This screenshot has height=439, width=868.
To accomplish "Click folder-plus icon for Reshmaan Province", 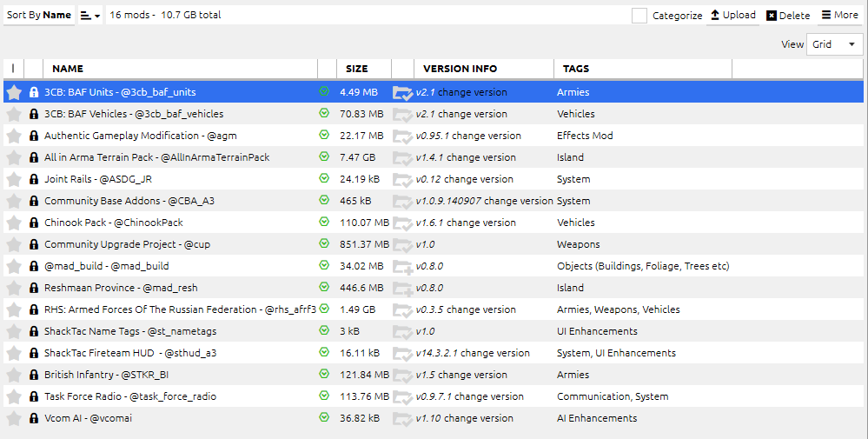I will [402, 289].
